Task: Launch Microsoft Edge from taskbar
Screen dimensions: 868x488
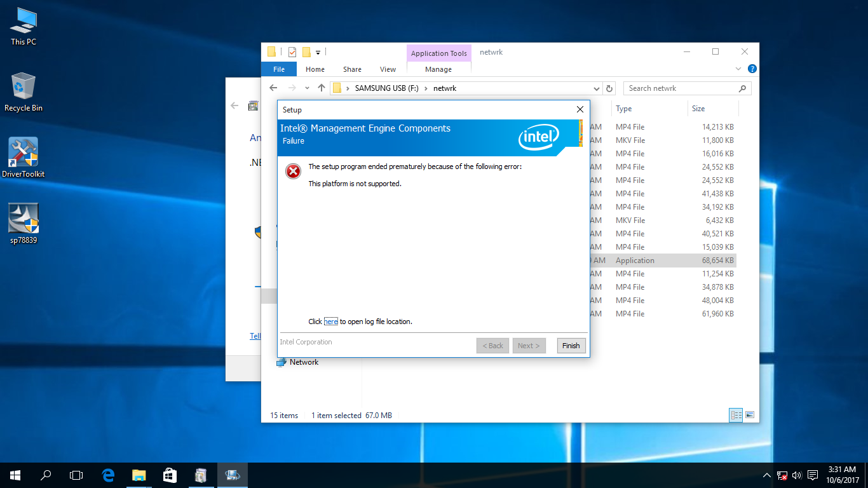Action: [x=108, y=475]
